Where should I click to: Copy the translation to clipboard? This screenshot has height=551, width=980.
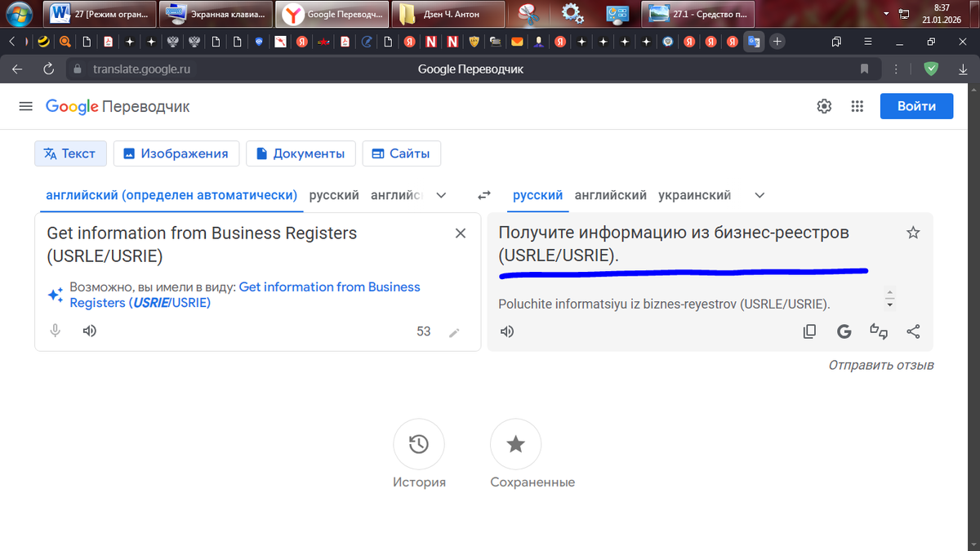pyautogui.click(x=809, y=331)
